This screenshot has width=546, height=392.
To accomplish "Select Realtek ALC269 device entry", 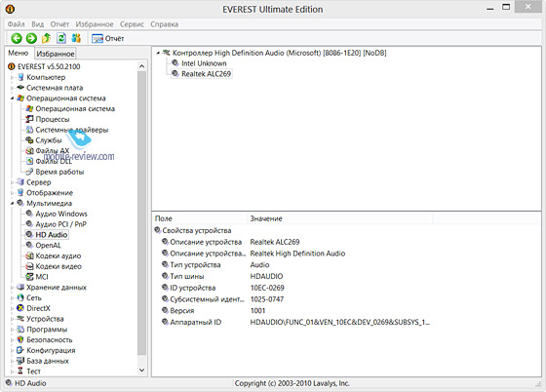I will tap(206, 74).
